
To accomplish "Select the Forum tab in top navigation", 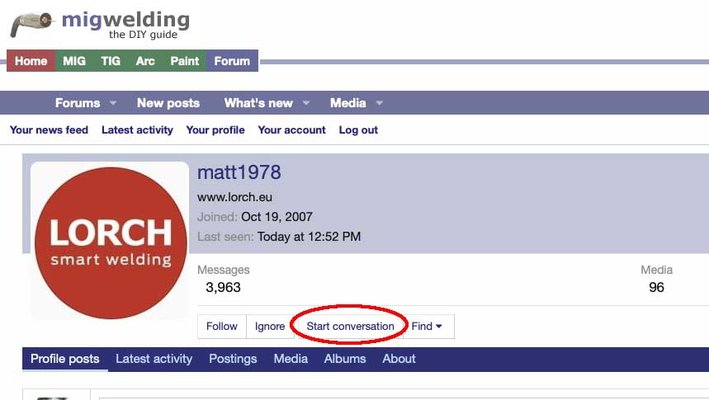I will [x=232, y=61].
